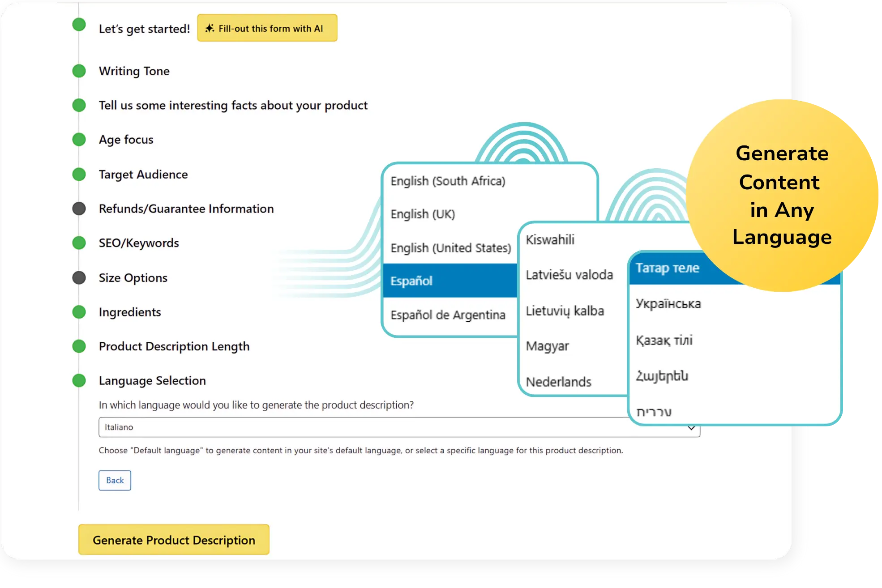This screenshot has height=588, width=882.
Task: Expand the Target Audience step
Action: [x=143, y=175]
